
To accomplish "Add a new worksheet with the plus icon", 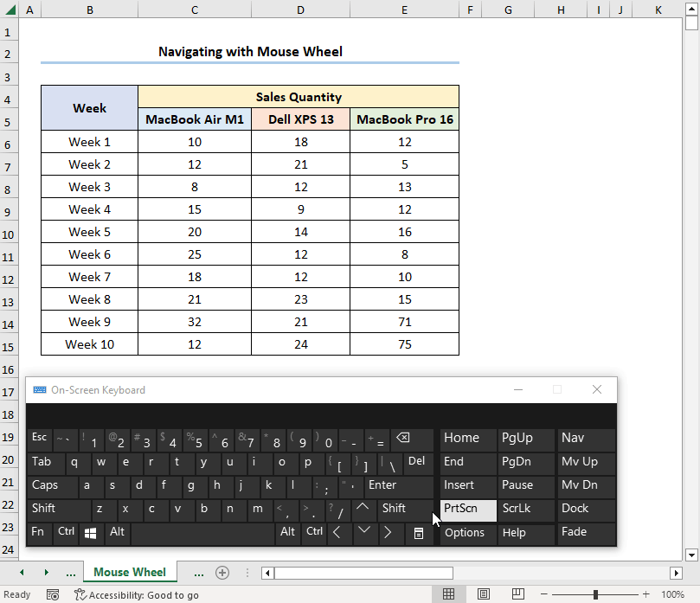I will coord(222,572).
